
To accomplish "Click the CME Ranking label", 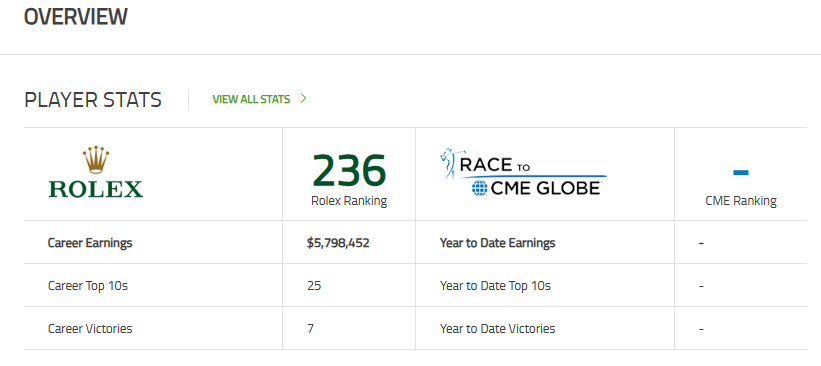I will tap(740, 201).
